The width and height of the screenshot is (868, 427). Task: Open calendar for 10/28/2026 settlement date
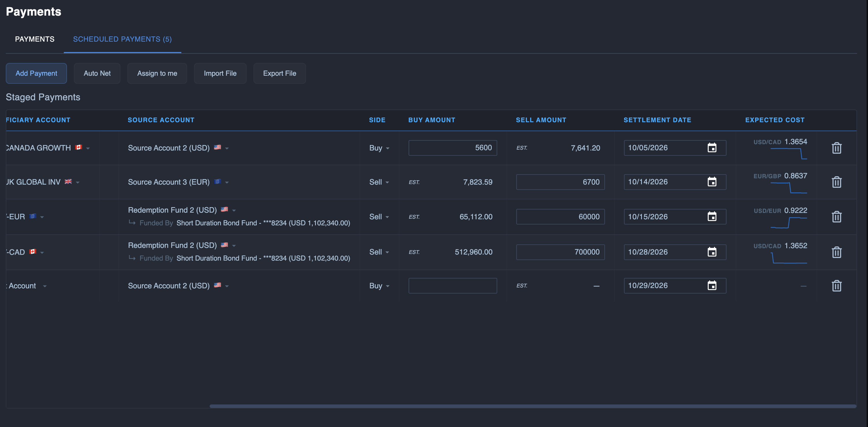click(x=712, y=252)
